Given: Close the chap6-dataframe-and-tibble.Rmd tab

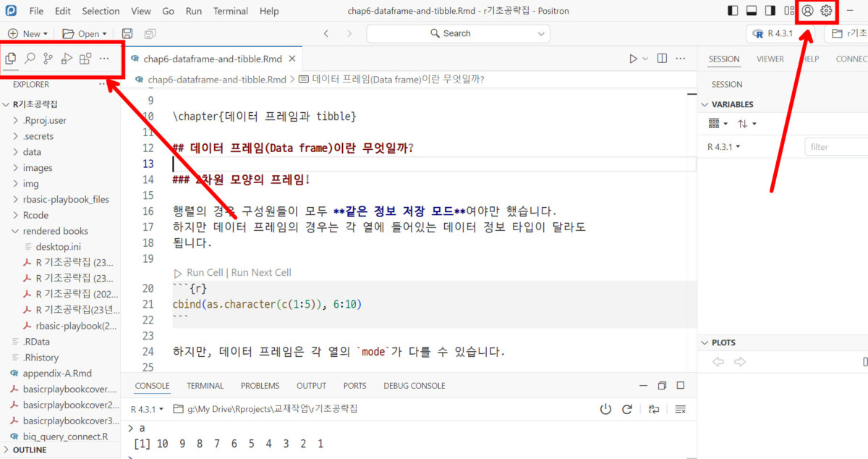Looking at the screenshot, I should [292, 59].
